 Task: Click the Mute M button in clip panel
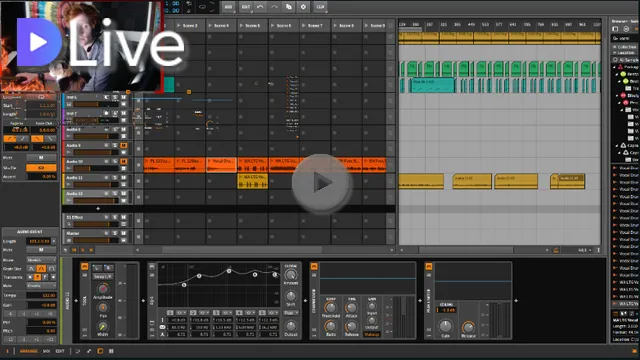pyautogui.click(x=41, y=157)
